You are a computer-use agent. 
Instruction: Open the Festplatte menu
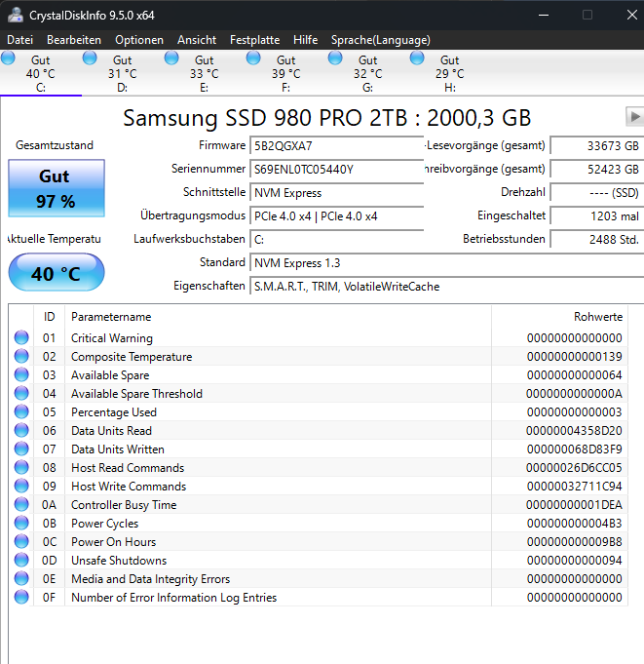[x=254, y=40]
